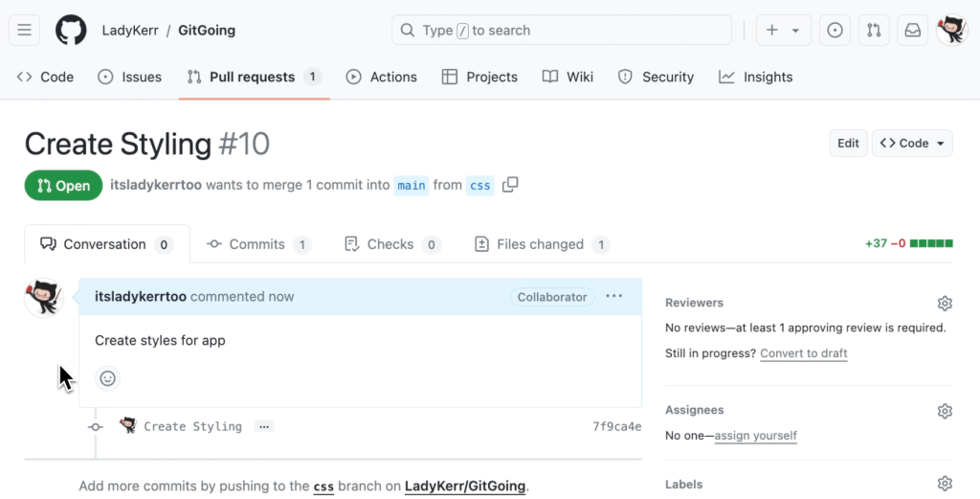The height and width of the screenshot is (499, 980).
Task: Switch to the Commits tab
Action: tap(257, 244)
